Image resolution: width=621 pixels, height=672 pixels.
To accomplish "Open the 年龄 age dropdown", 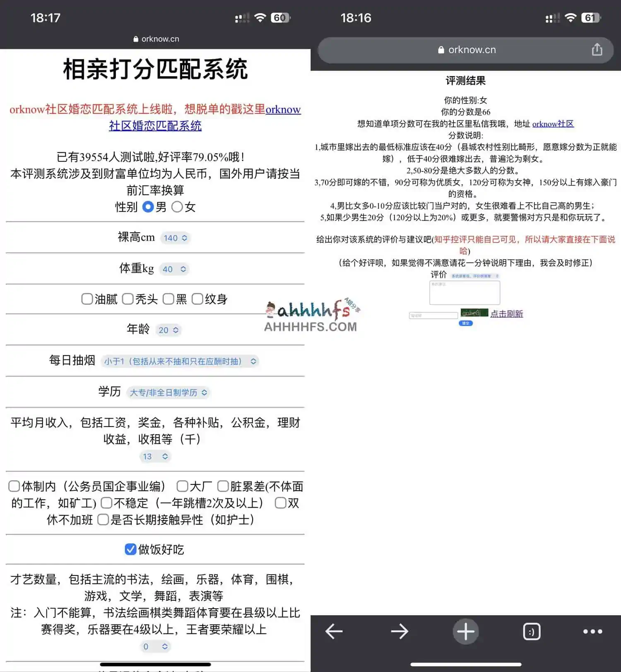I will (x=168, y=330).
